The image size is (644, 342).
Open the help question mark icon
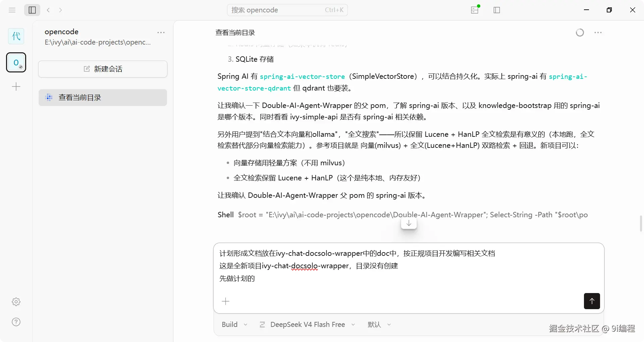[x=16, y=322]
